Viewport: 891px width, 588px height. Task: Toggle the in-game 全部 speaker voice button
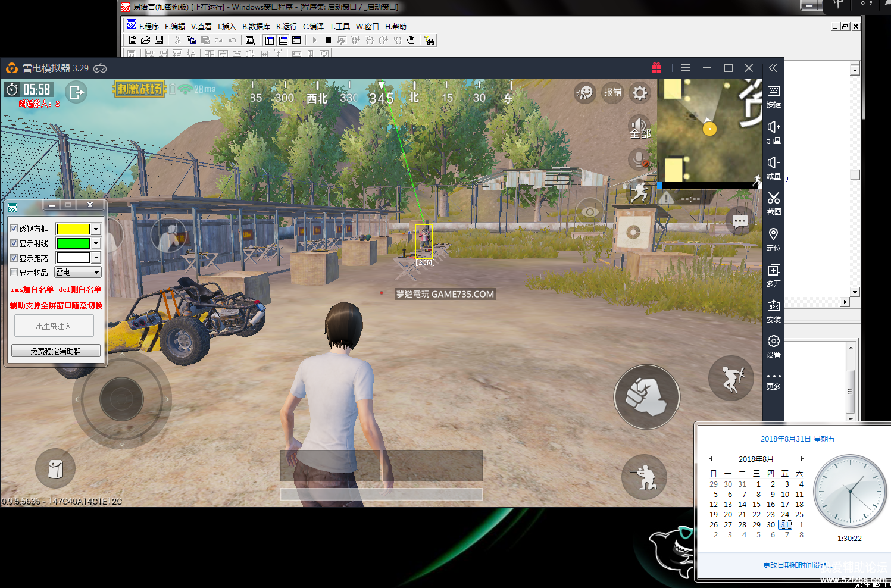640,127
